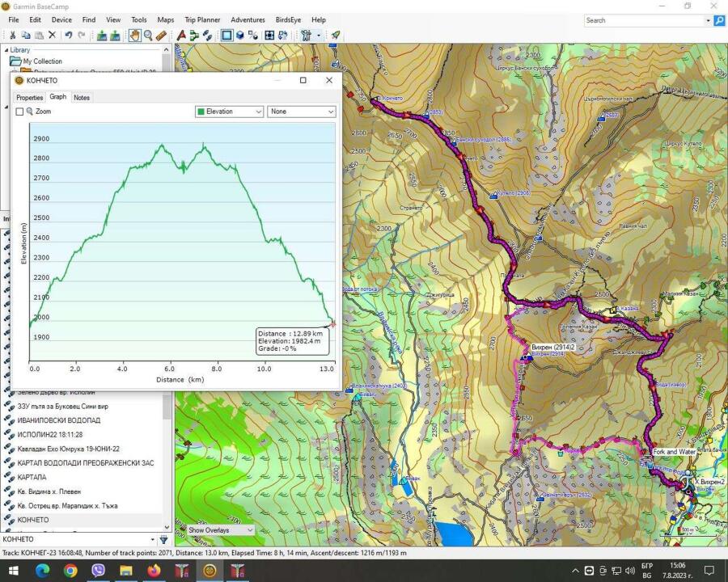This screenshot has width=728, height=582.
Task: Select the КОНЧЕТО track in the list
Action: [33, 520]
